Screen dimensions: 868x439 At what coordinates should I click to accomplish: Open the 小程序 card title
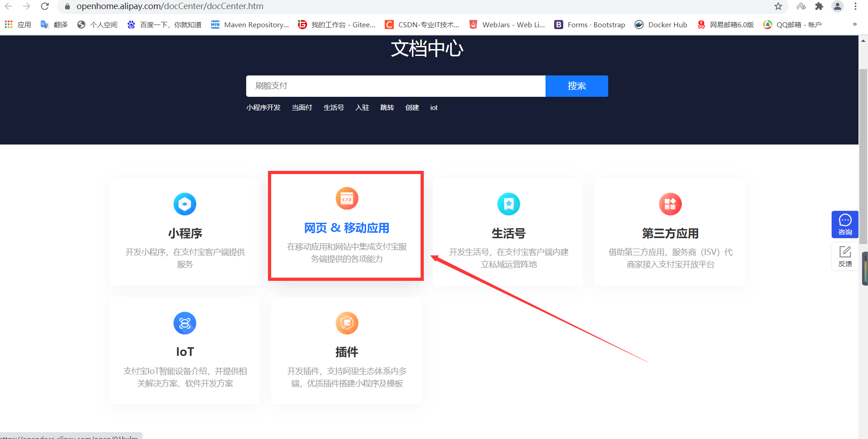pos(185,234)
